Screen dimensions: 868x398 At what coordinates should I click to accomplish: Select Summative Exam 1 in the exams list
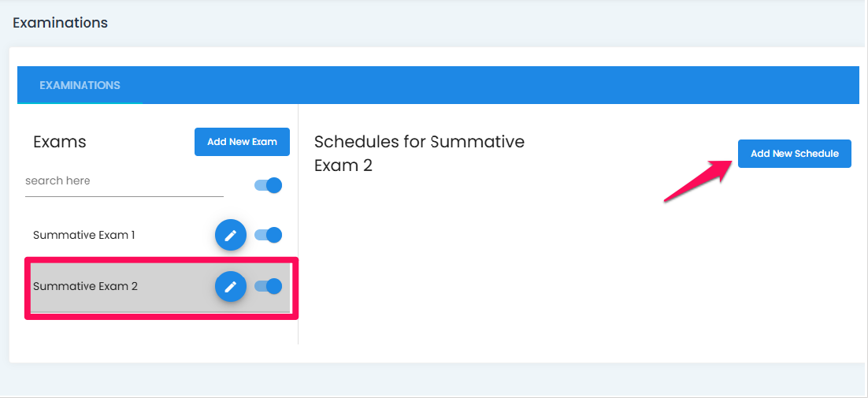point(84,236)
